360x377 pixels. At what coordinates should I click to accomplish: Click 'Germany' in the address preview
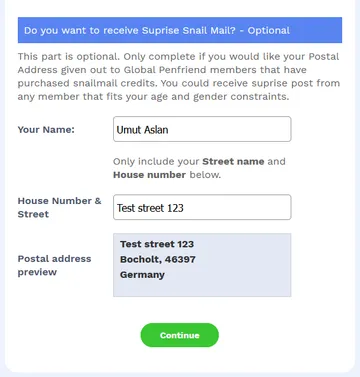click(142, 275)
